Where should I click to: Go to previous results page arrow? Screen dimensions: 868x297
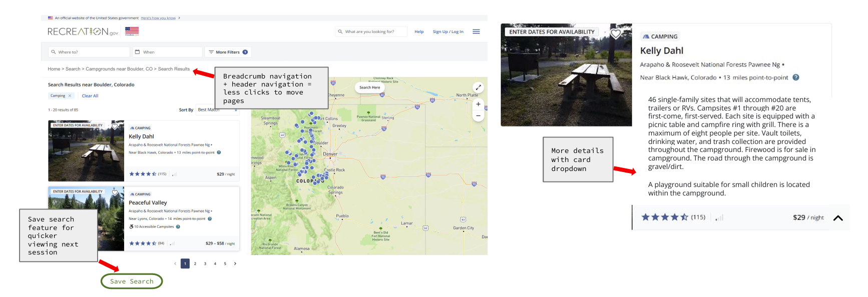(x=175, y=263)
